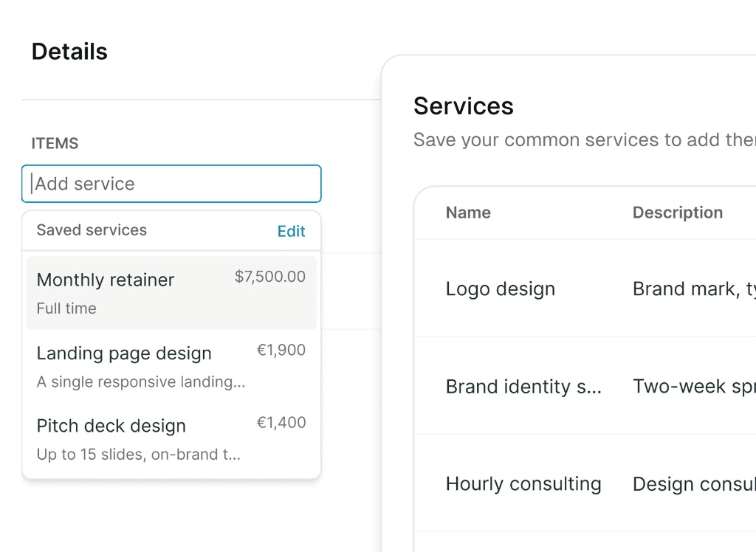This screenshot has height=552, width=756.
Task: Click the $7,500.00 price
Action: click(x=270, y=277)
